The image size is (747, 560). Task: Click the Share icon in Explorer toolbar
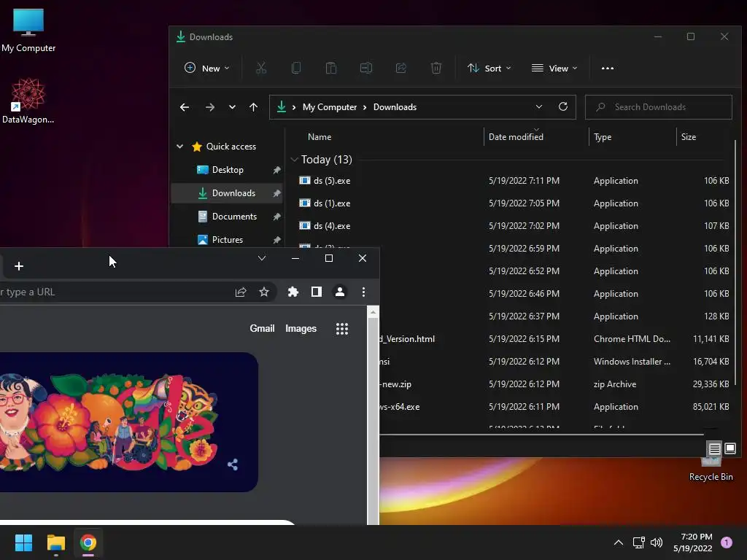click(x=401, y=68)
